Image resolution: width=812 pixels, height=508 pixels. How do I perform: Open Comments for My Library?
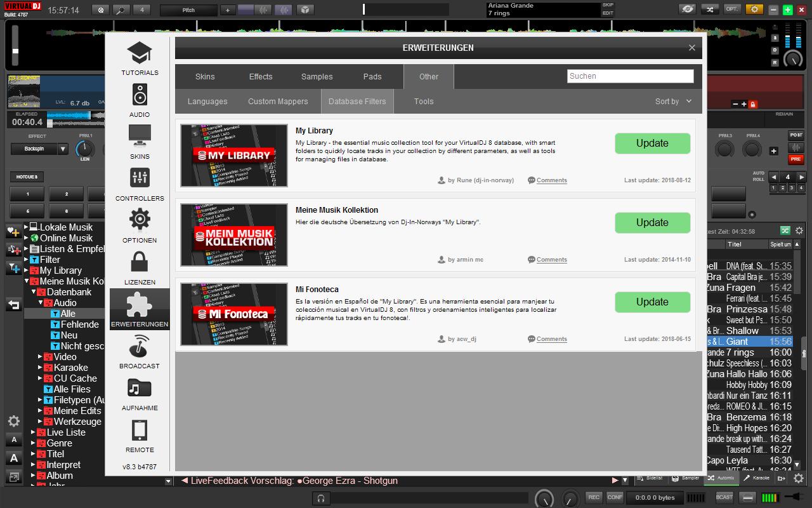click(551, 180)
